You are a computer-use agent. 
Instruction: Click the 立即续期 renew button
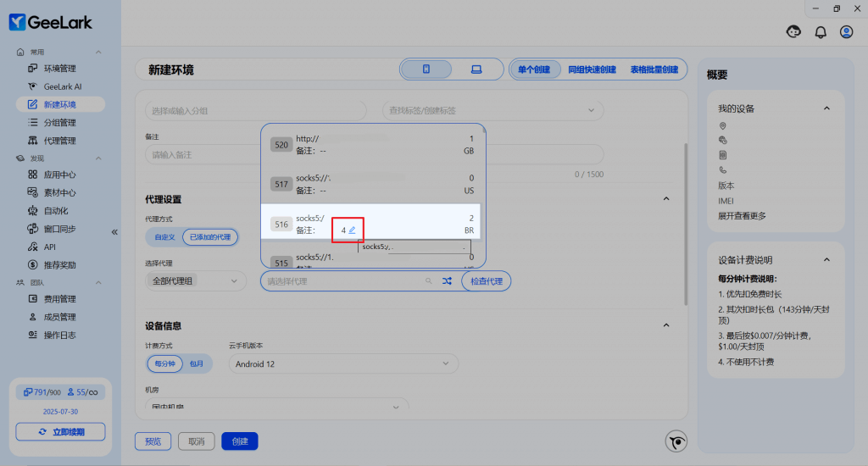[x=60, y=432]
